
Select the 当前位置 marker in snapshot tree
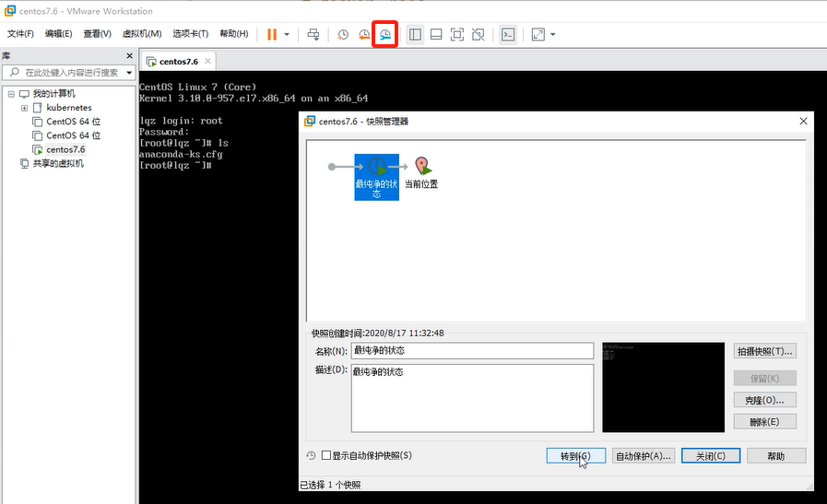point(421,172)
